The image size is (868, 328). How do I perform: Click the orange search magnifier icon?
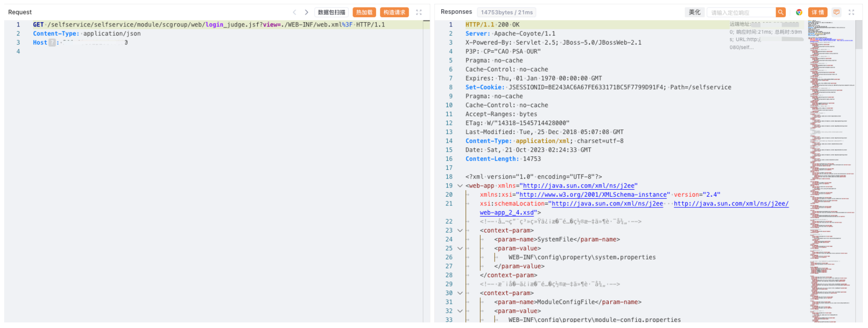tap(781, 13)
